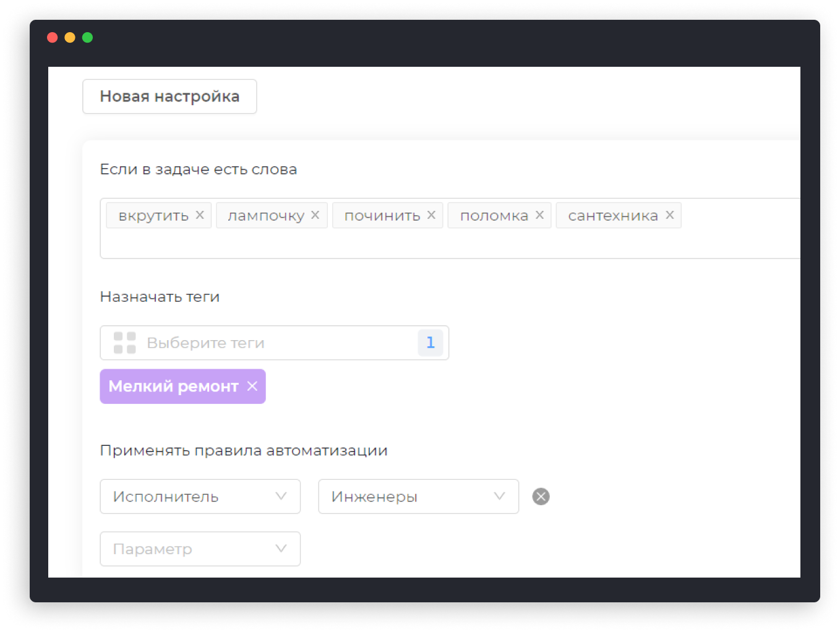Click the selected tags counter badge
Image resolution: width=840 pixels, height=632 pixels.
pos(431,343)
